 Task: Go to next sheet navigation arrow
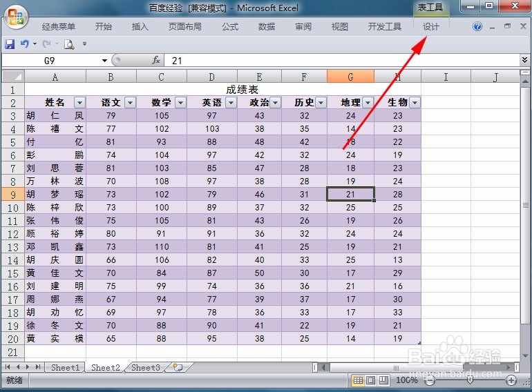point(28,367)
